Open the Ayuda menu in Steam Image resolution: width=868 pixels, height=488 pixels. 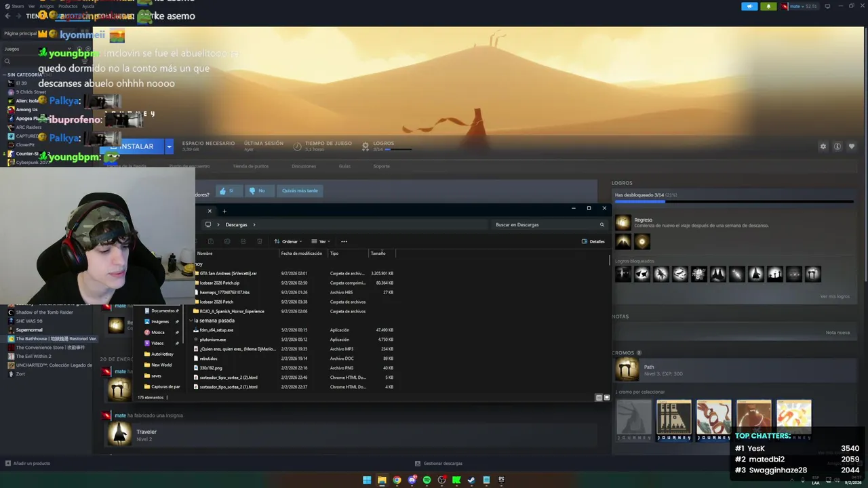[x=88, y=6]
